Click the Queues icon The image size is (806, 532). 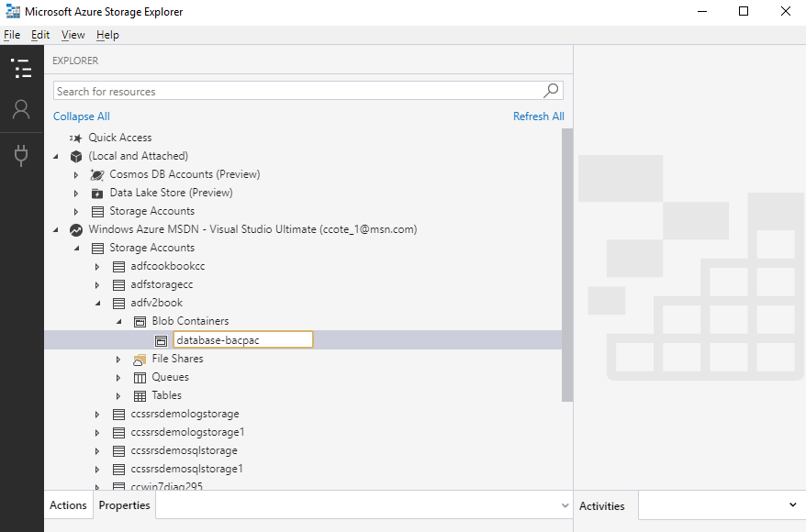[140, 378]
